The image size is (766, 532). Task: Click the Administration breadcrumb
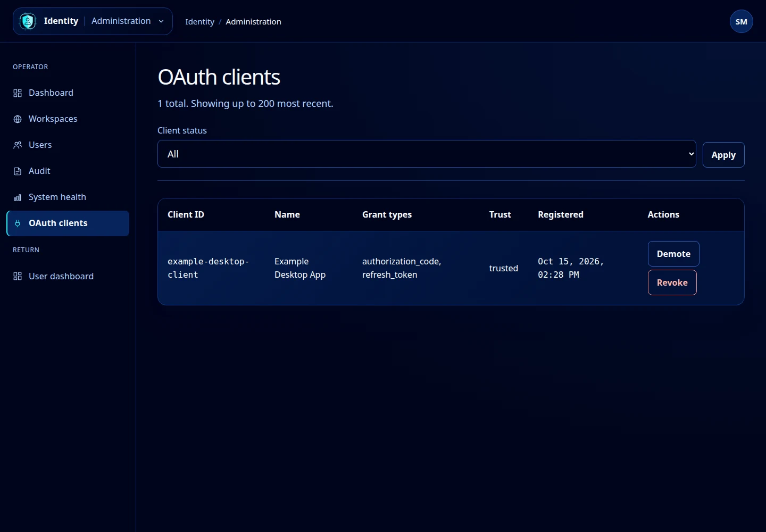coord(253,22)
